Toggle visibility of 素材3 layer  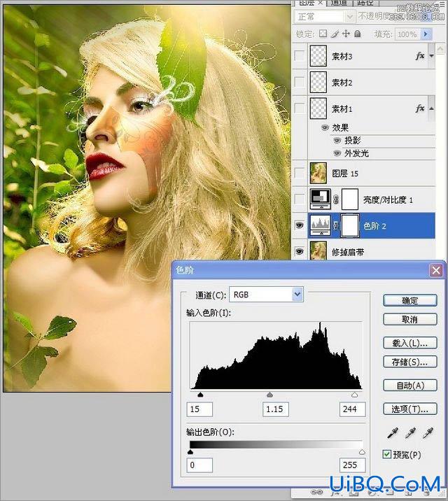click(300, 56)
